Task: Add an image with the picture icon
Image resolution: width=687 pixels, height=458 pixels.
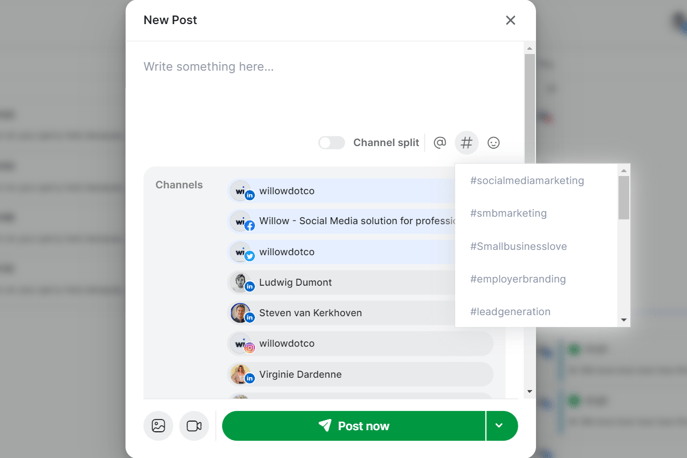Action: 158,426
